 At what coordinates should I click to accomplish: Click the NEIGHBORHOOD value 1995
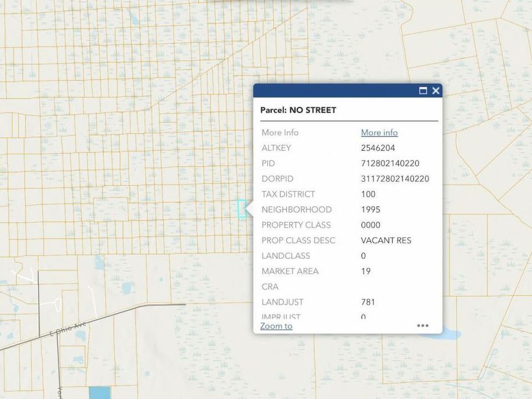[371, 209]
